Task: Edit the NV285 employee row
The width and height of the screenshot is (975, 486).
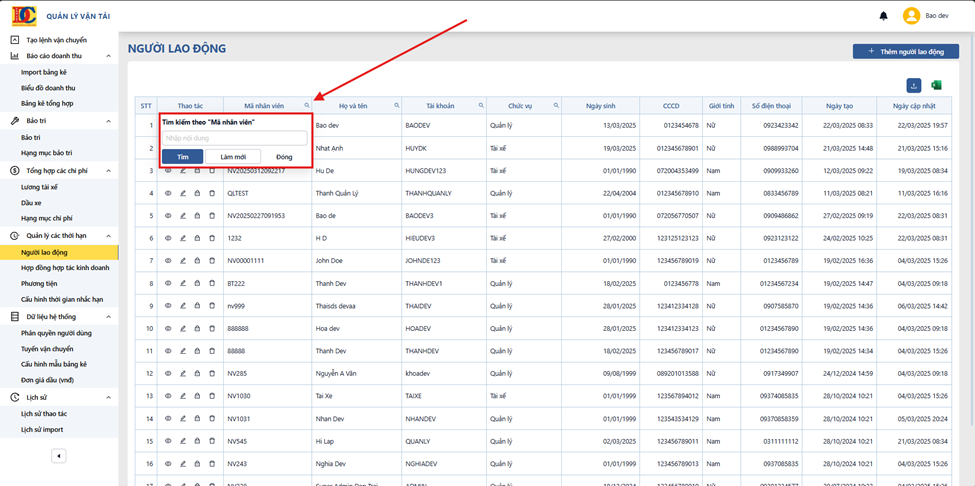Action: (183, 374)
